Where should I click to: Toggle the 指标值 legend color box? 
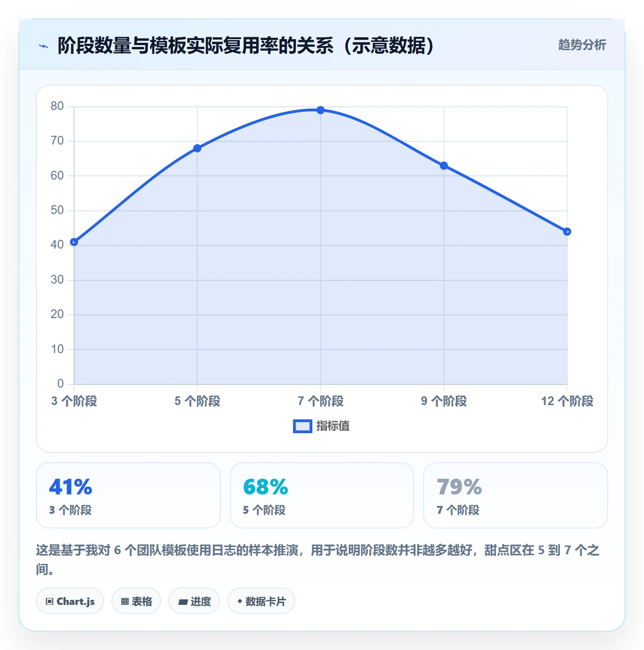[x=303, y=426]
